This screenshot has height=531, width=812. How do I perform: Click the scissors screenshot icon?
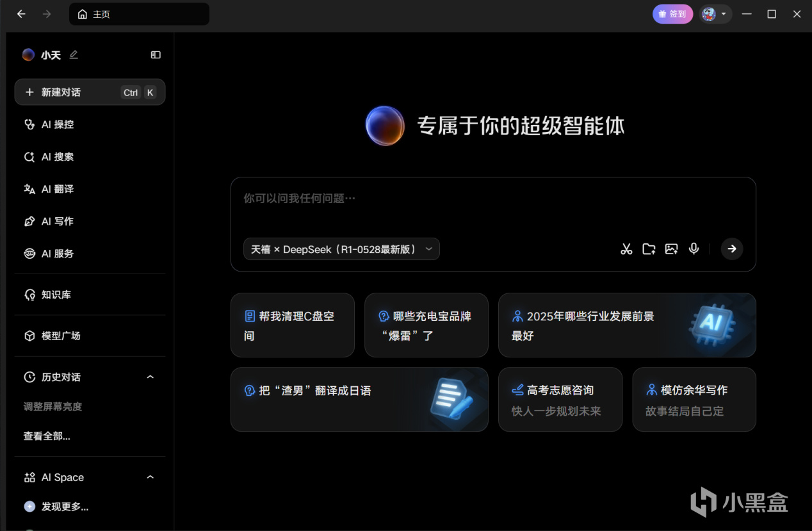click(626, 249)
